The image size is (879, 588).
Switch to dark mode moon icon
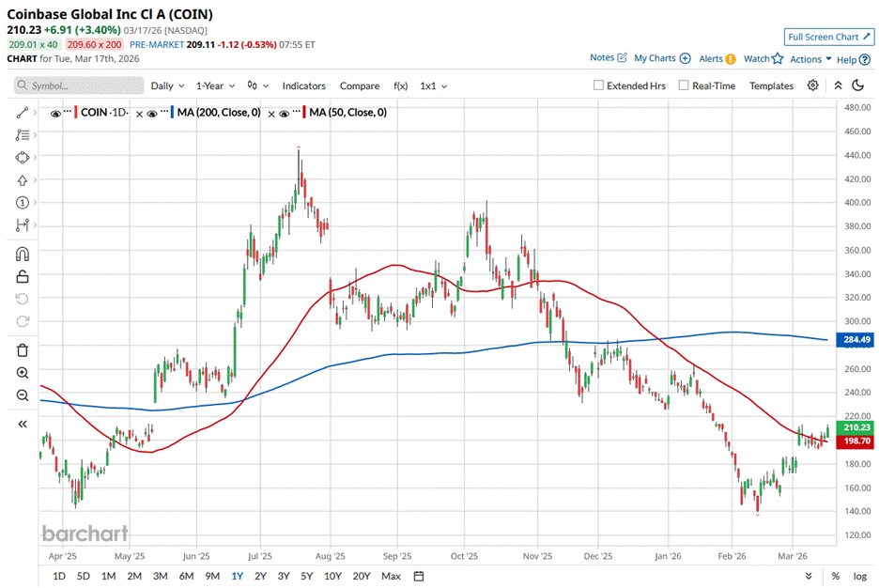point(857,85)
